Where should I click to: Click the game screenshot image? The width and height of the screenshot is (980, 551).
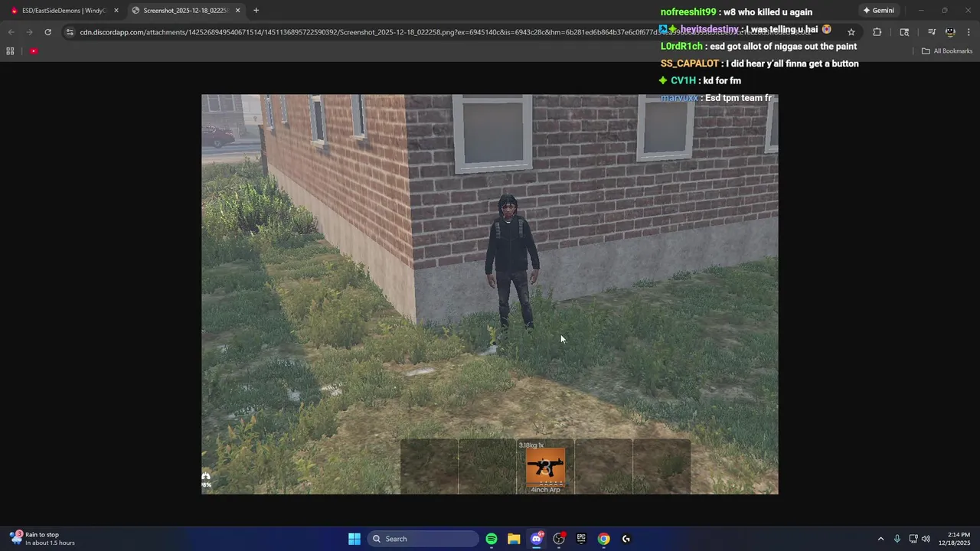coord(489,294)
